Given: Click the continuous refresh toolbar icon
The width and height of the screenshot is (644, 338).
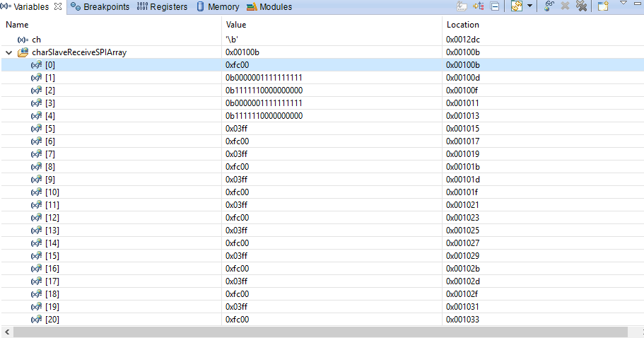Looking at the screenshot, I should point(515,6).
